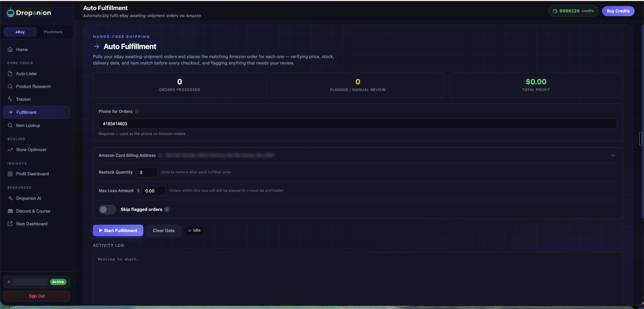Click the info icon beside Amazon Card Billing Address
Image resolution: width=644 pixels, height=309 pixels.
coord(160,156)
